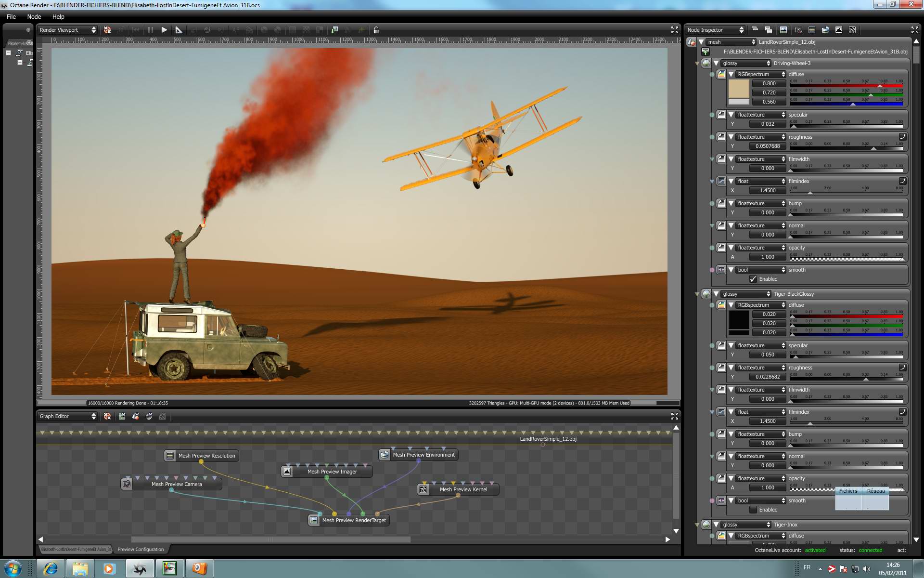924x578 pixels.
Task: Enable smooth for Tiger-BlackGlossy material
Action: (753, 510)
